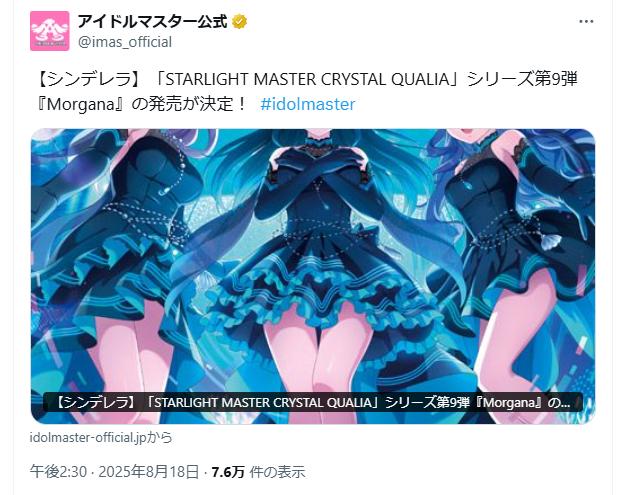Click the 件の表示 views label
The height and width of the screenshot is (495, 621).
click(x=277, y=472)
